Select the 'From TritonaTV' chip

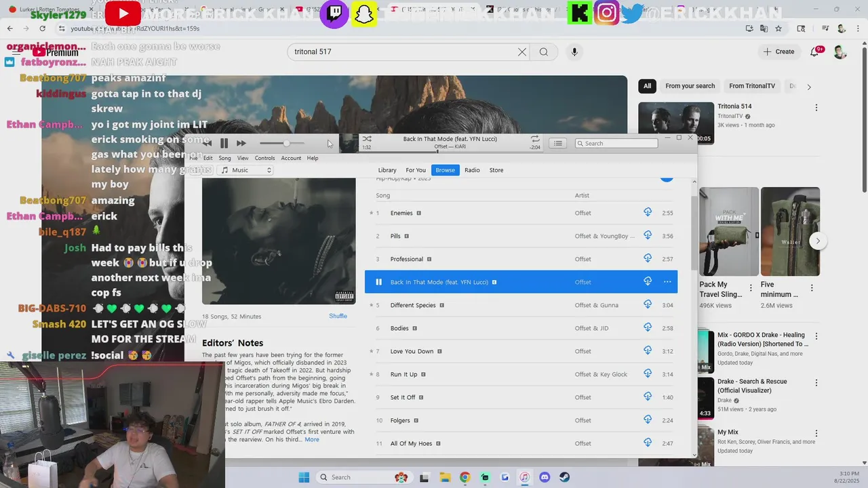coord(752,86)
